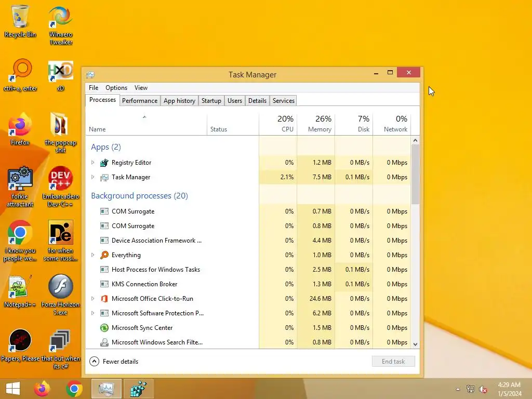Click the 24.6 MB memory cell

[316, 299]
